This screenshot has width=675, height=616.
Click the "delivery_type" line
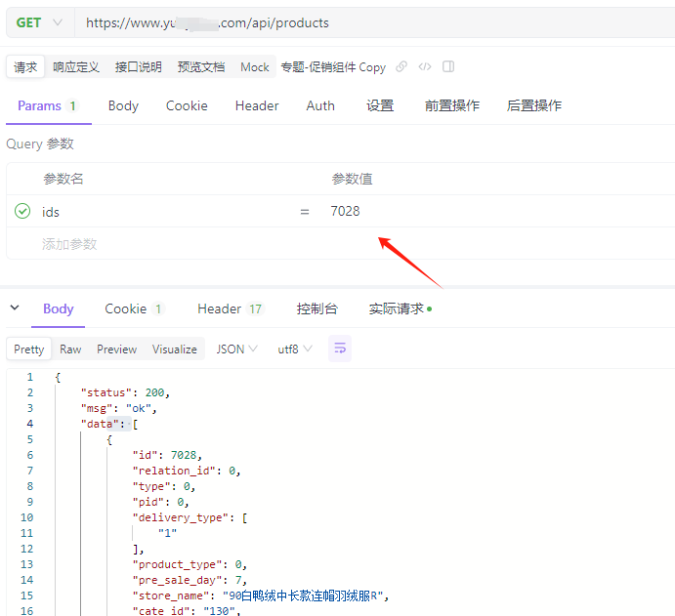[x=190, y=517]
